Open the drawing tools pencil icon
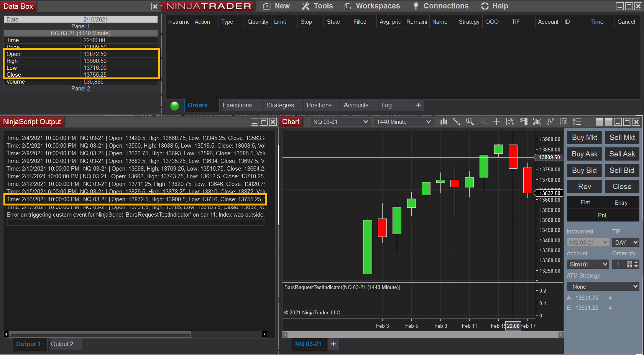 457,122
